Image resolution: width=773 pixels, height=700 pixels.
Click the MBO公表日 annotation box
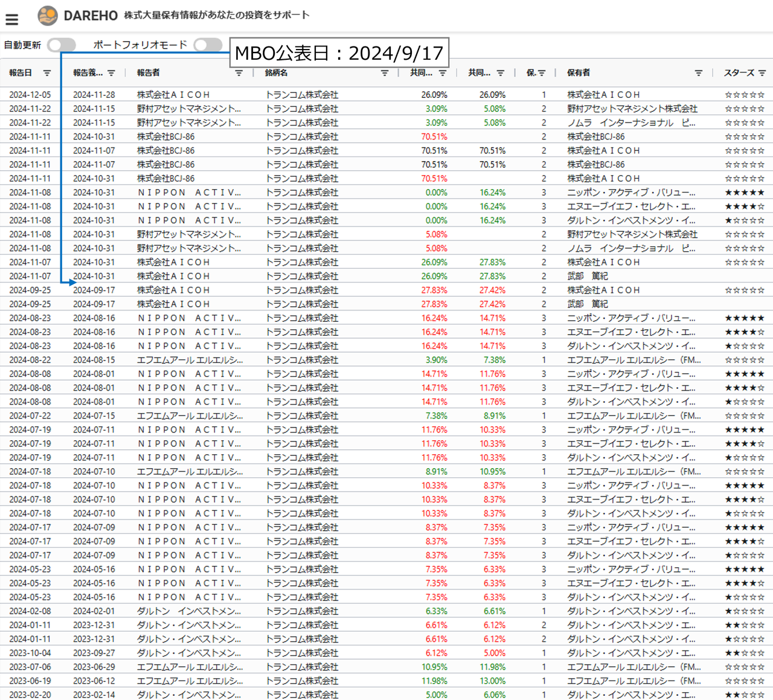coord(339,53)
